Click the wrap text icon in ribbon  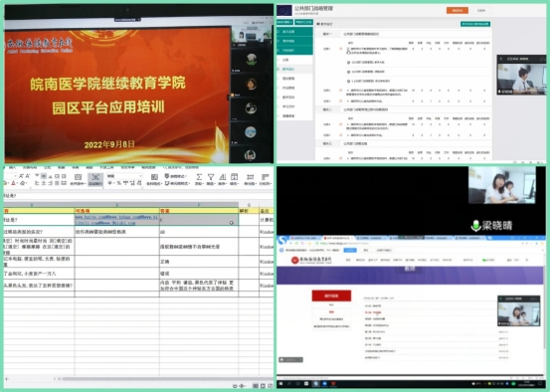point(95,177)
